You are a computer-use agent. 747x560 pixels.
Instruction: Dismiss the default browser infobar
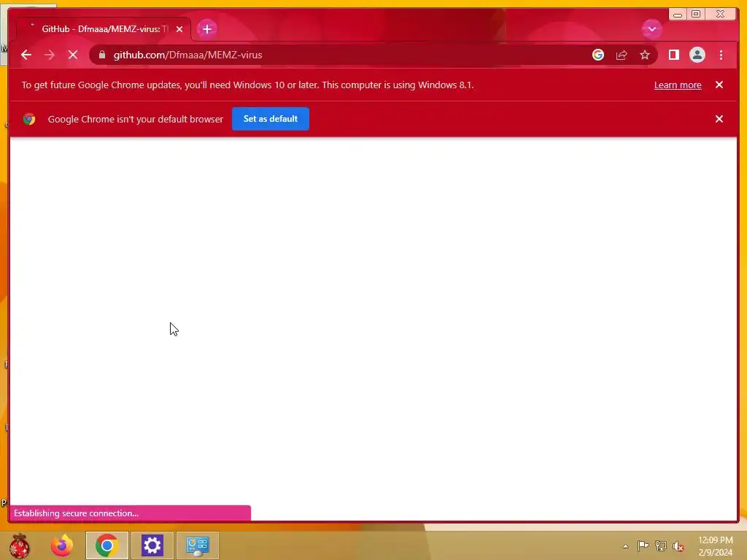719,119
